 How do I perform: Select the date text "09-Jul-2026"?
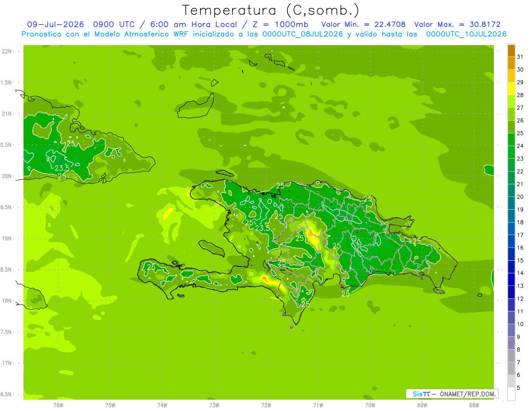(55, 24)
